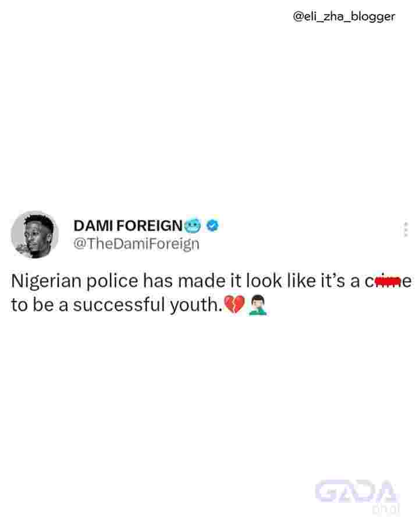The width and height of the screenshot is (419, 532).
Task: Click the cold face emoji beside name
Action: click(x=193, y=226)
